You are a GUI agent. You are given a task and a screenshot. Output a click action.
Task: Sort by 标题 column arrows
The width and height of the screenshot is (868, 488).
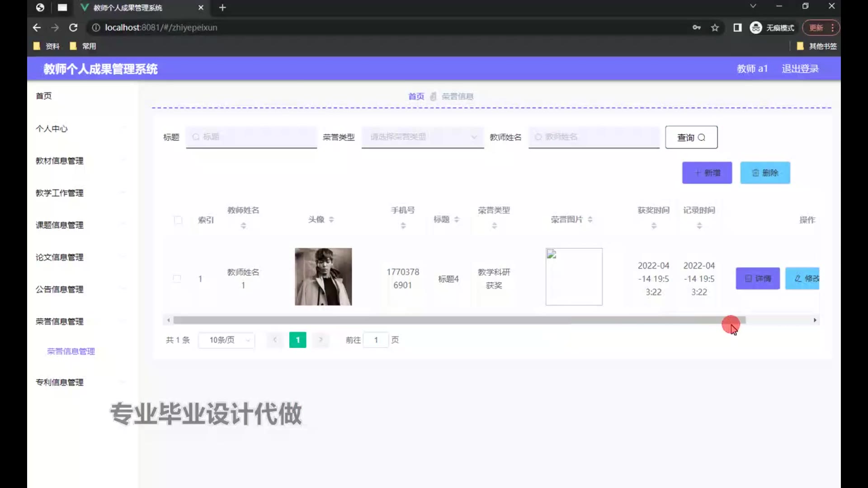point(457,220)
